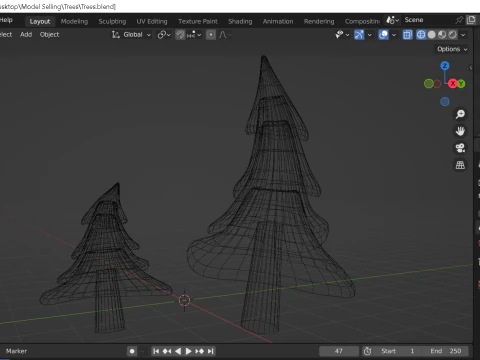Switch to the Modeling workspace tab
The height and width of the screenshot is (360, 480).
point(74,21)
